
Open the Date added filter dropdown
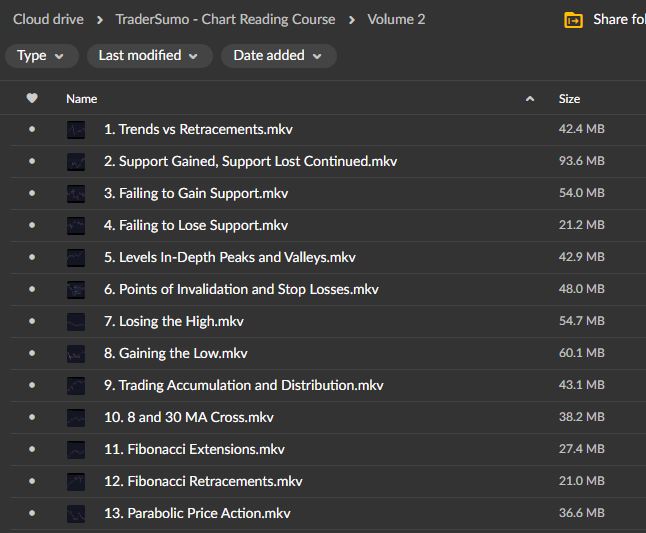coord(278,56)
